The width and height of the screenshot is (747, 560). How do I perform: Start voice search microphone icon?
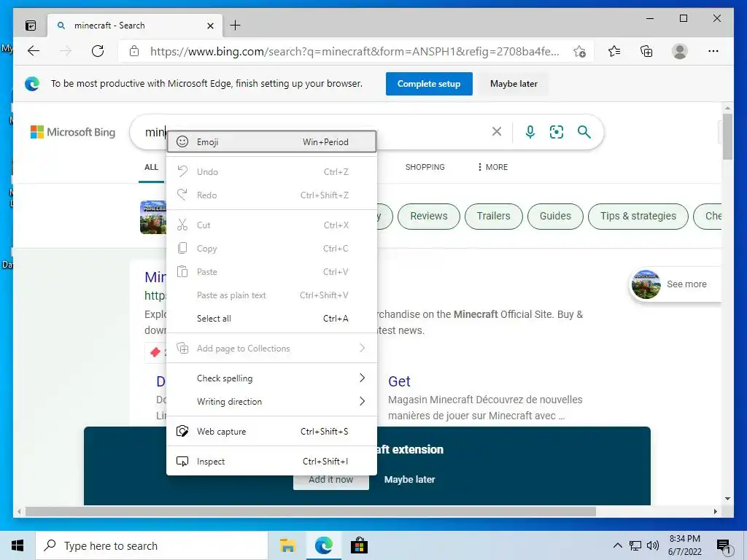click(530, 131)
